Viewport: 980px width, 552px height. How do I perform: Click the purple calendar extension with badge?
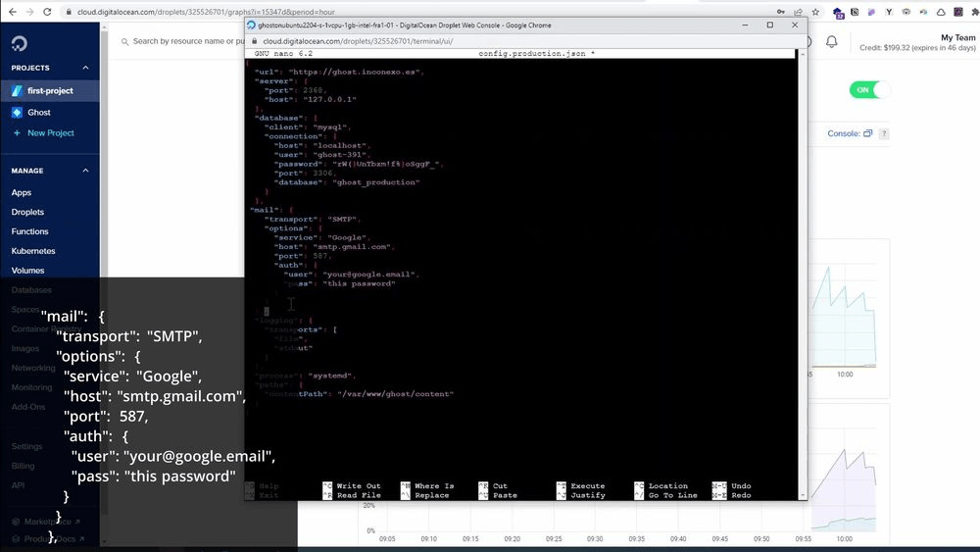tap(838, 12)
